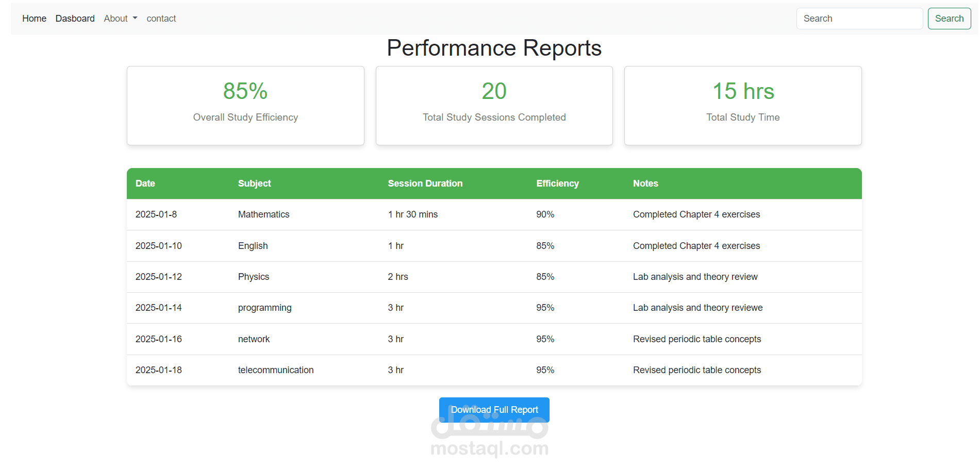Select the 15 hrs Total Study Time card
The image size is (980, 468).
pyautogui.click(x=742, y=105)
